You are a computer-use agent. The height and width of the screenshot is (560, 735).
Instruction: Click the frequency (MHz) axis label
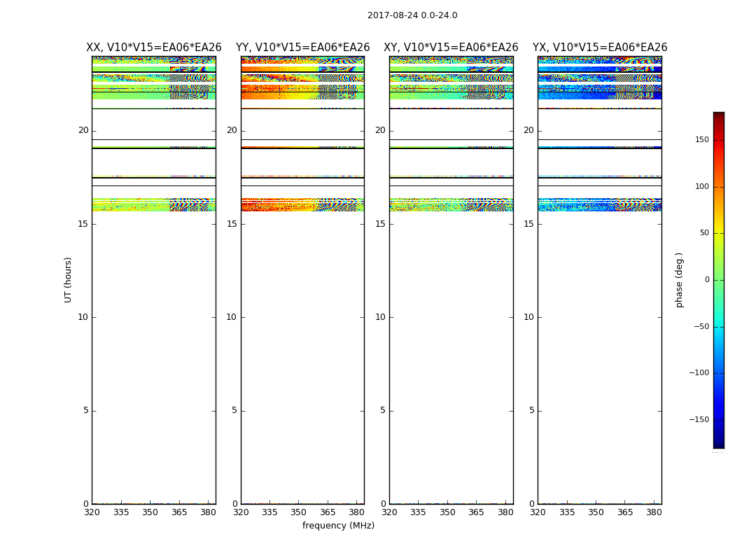click(338, 526)
